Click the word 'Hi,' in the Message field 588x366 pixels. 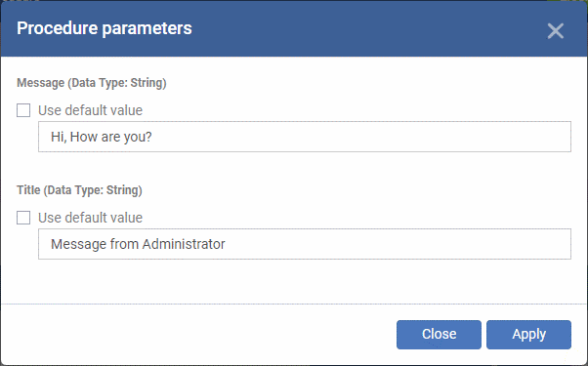coord(59,137)
